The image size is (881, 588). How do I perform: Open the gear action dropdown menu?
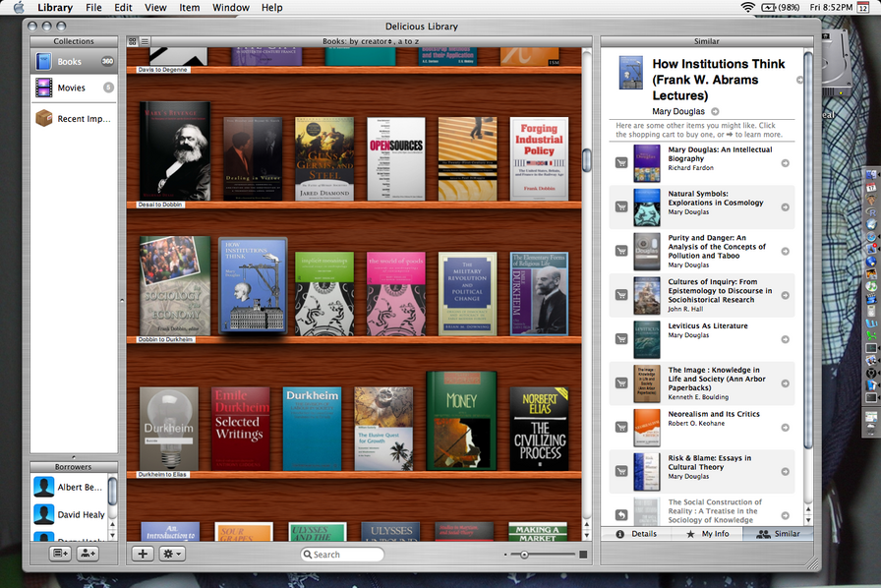coord(173,555)
